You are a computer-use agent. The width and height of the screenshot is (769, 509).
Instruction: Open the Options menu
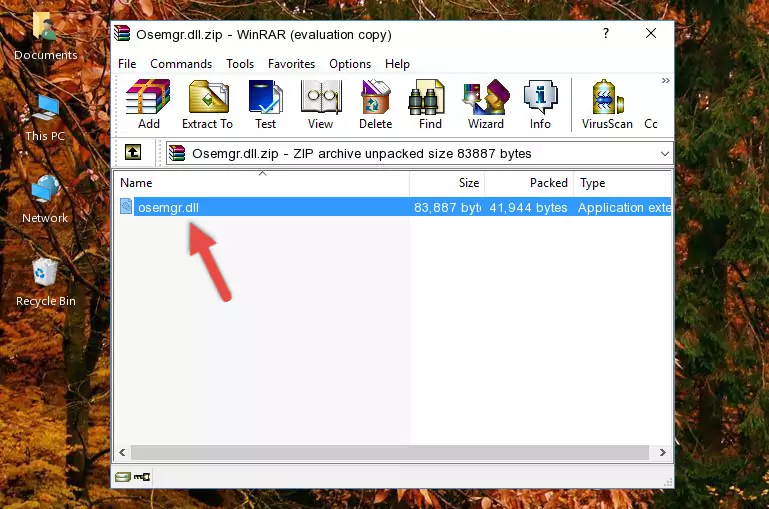[x=350, y=64]
